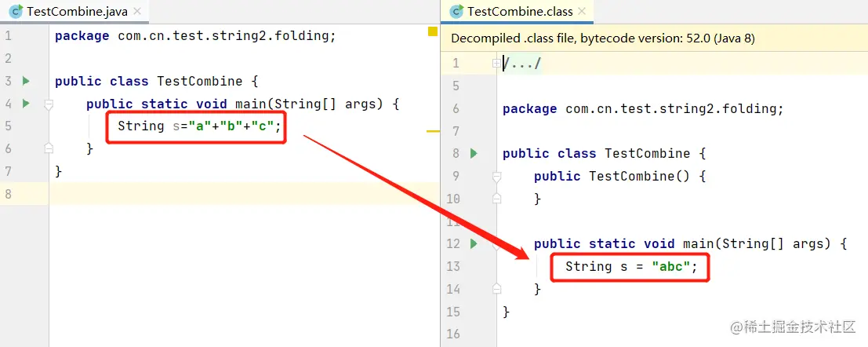
Task: Click the class file icon on TestCombine.java tab
Action: [16, 11]
